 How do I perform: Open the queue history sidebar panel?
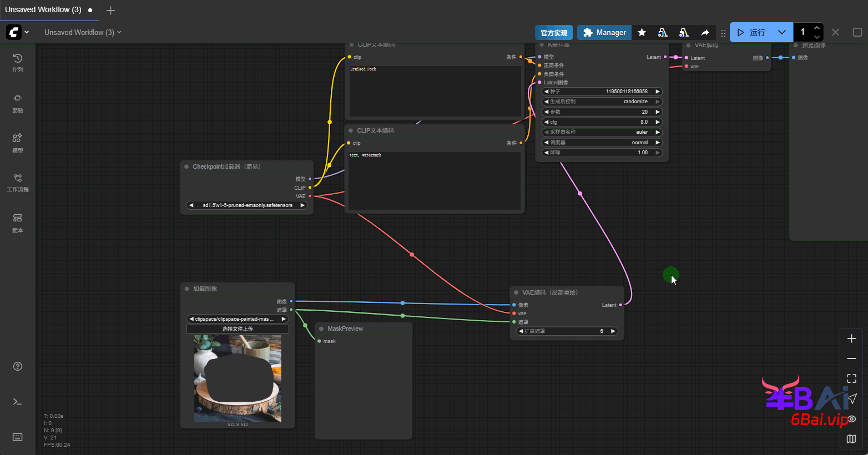coord(18,62)
